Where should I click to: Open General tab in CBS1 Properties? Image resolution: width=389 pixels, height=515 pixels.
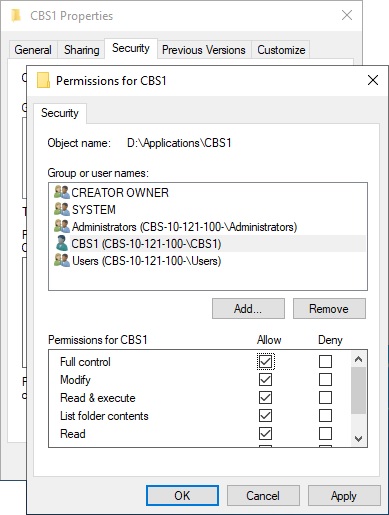click(33, 50)
